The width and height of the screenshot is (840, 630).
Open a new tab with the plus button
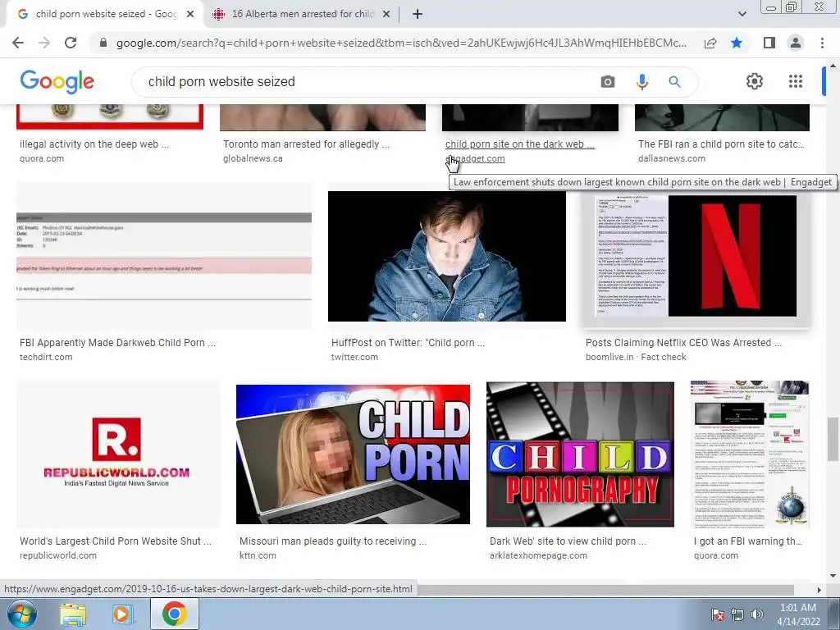[418, 14]
